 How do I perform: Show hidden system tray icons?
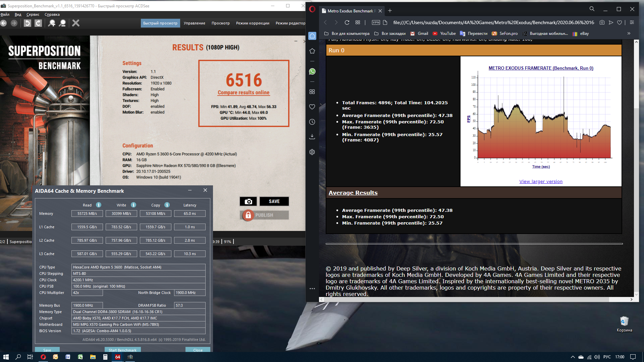coord(573,357)
